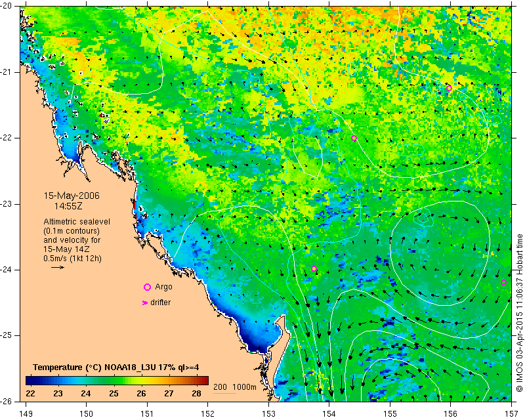Click the latitude axis label -20
The width and height of the screenshot is (525, 420).
6,6
